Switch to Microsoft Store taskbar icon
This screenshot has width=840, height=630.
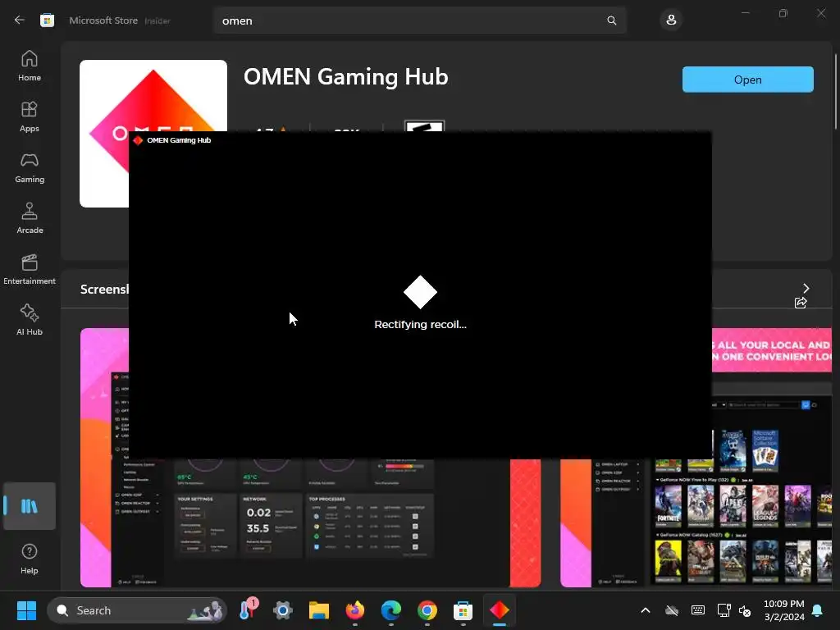coord(463,610)
